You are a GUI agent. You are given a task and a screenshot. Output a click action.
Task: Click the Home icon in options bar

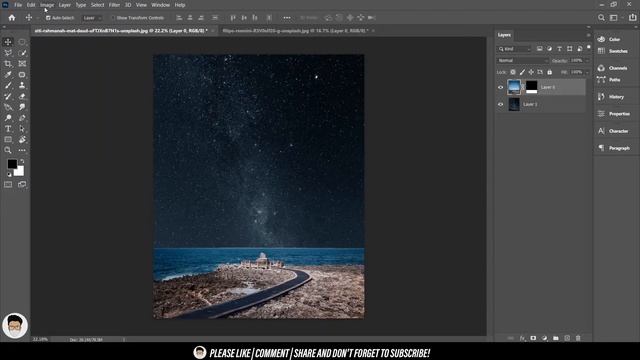coord(12,18)
